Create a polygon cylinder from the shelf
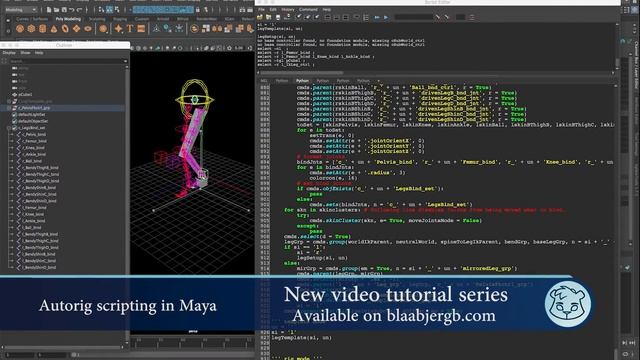 coord(42,29)
